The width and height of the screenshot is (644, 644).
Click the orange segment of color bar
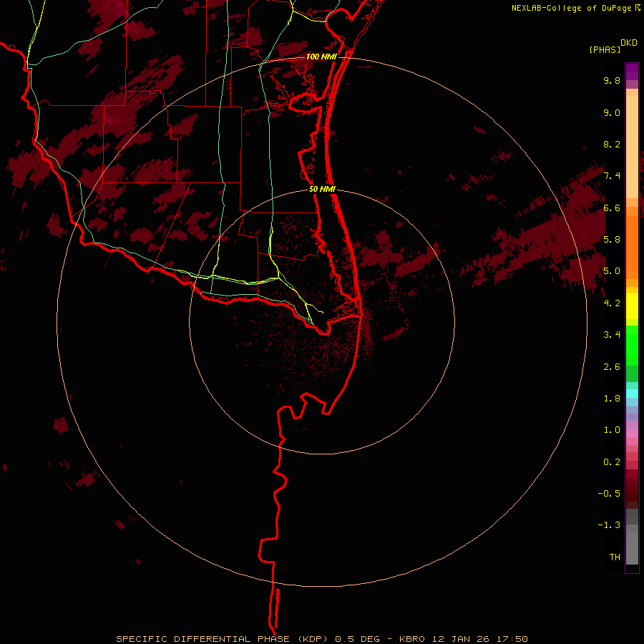(632, 248)
